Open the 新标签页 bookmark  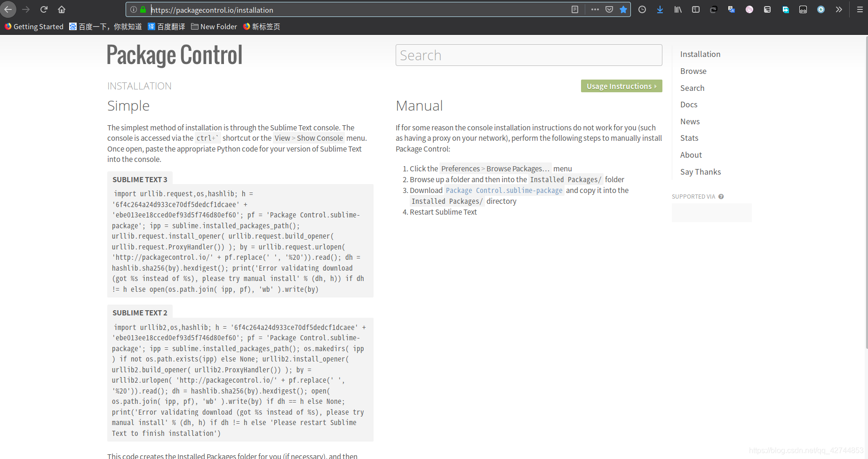click(262, 27)
